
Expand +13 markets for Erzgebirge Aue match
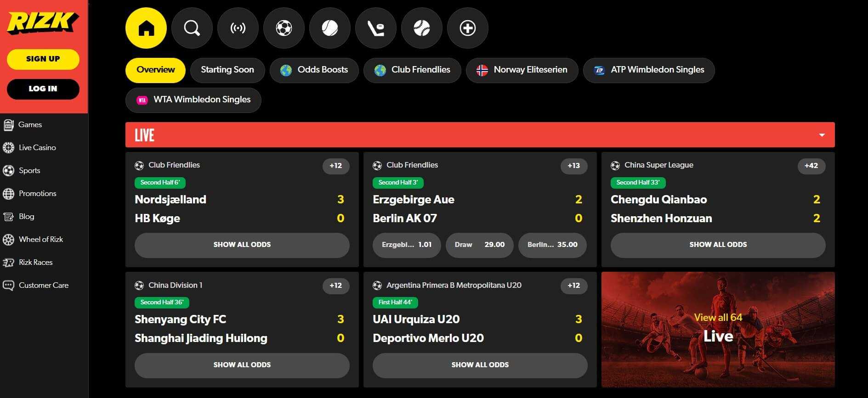(x=574, y=166)
